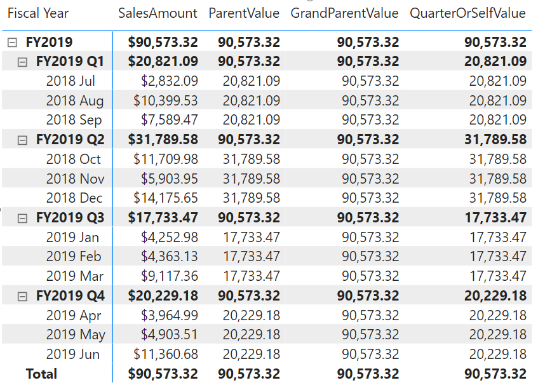538x392 pixels.
Task: Select the 2019 Jun row label
Action: click(x=73, y=355)
